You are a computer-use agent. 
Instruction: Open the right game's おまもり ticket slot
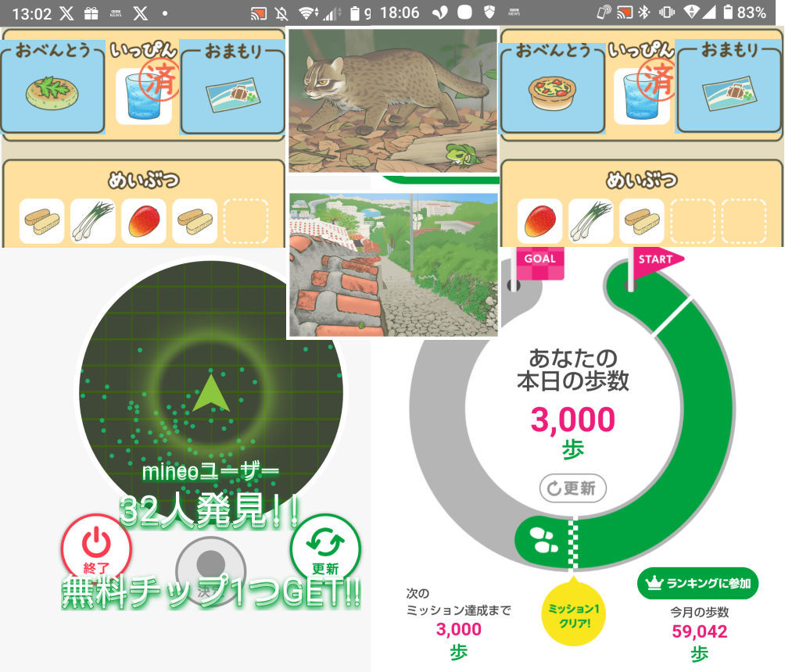coord(729,93)
